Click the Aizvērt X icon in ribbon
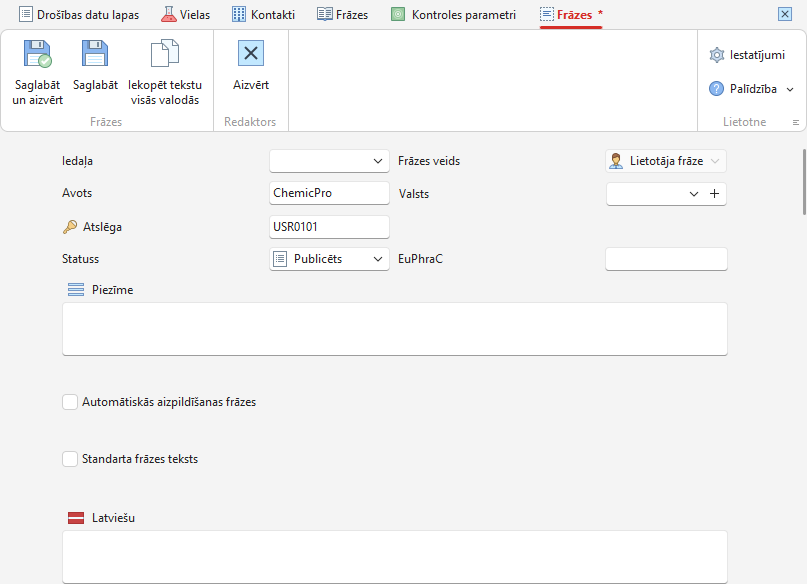The image size is (807, 584). coord(251,53)
